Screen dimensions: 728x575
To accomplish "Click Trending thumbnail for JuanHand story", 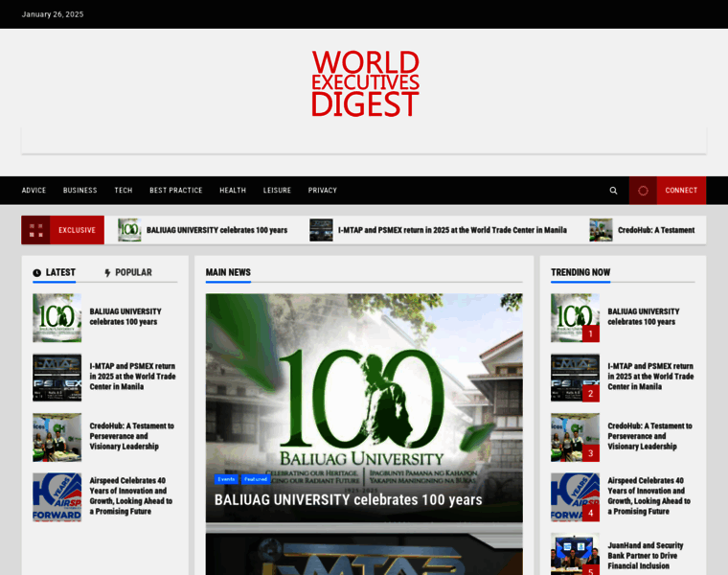I will point(575,554).
